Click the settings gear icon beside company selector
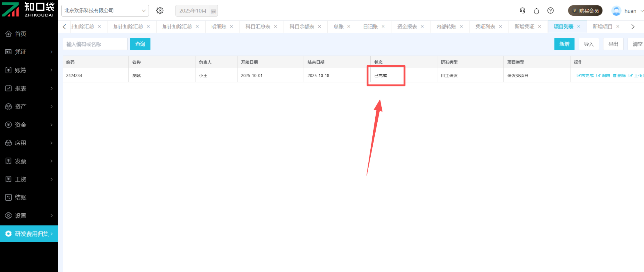Viewport: 644px width, 272px height. click(160, 11)
